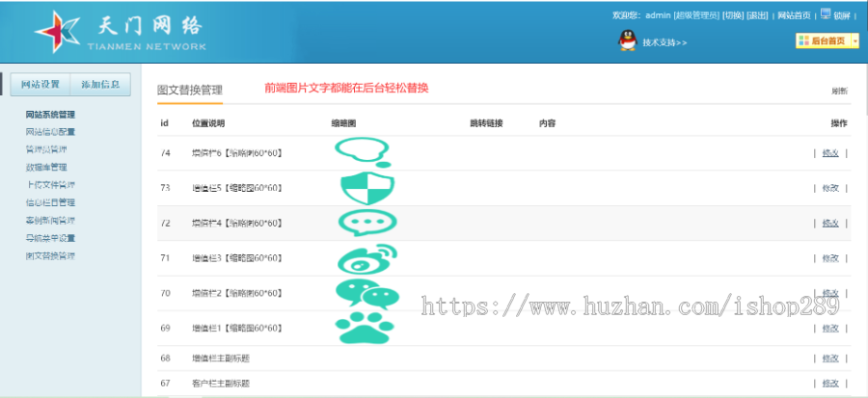
Task: Click the 内容 column header
Action: point(547,123)
